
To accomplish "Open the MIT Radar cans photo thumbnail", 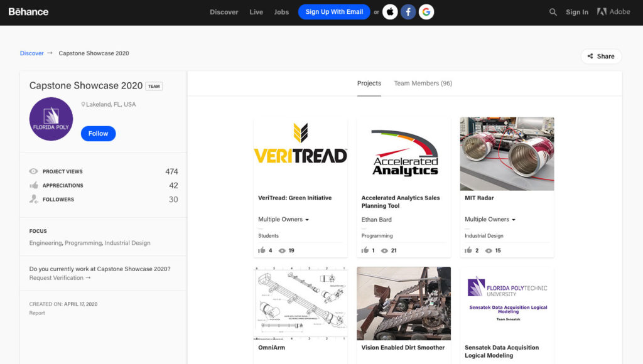I will pos(507,154).
